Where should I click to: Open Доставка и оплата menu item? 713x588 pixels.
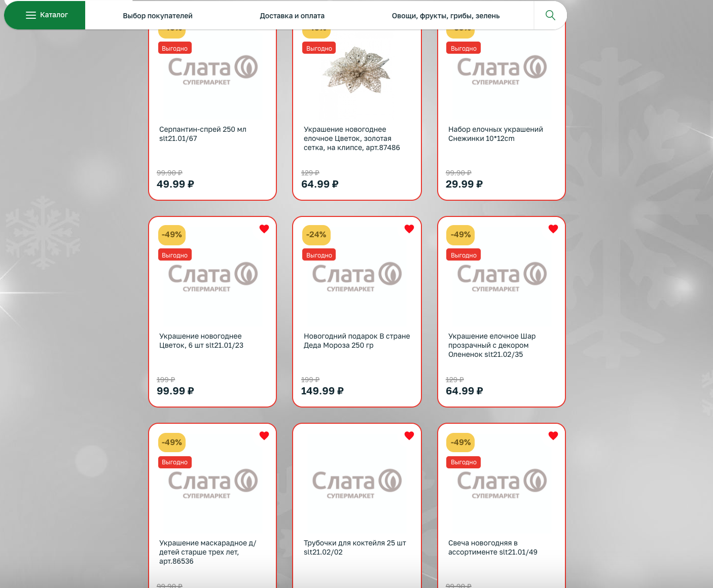tap(292, 16)
